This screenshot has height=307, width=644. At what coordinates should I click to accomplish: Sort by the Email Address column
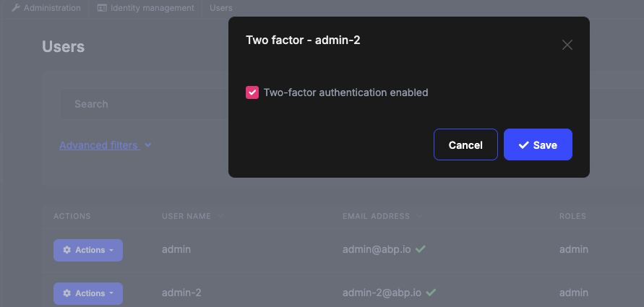[376, 216]
